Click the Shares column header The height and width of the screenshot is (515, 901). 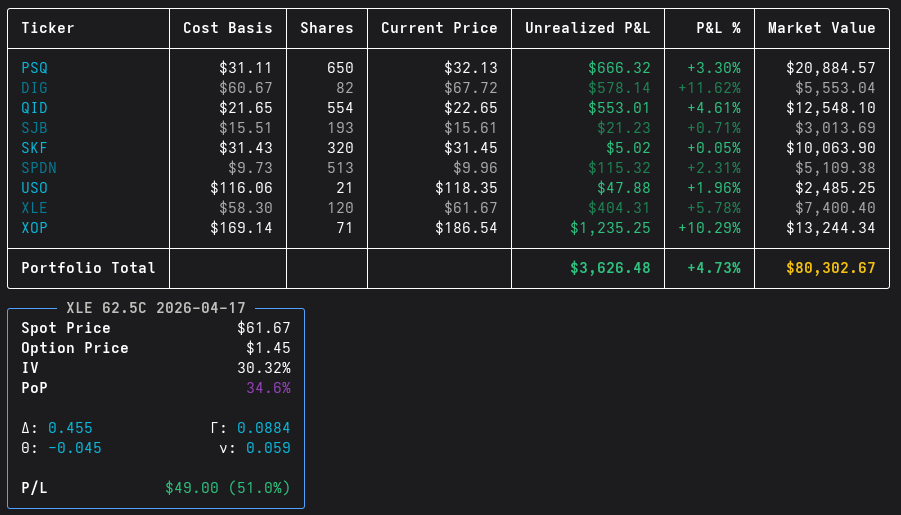tap(327, 28)
